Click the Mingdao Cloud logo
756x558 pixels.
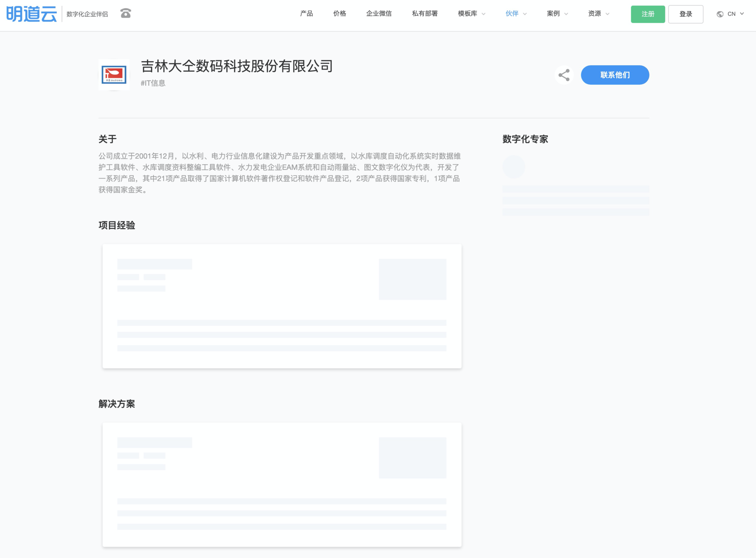[31, 14]
